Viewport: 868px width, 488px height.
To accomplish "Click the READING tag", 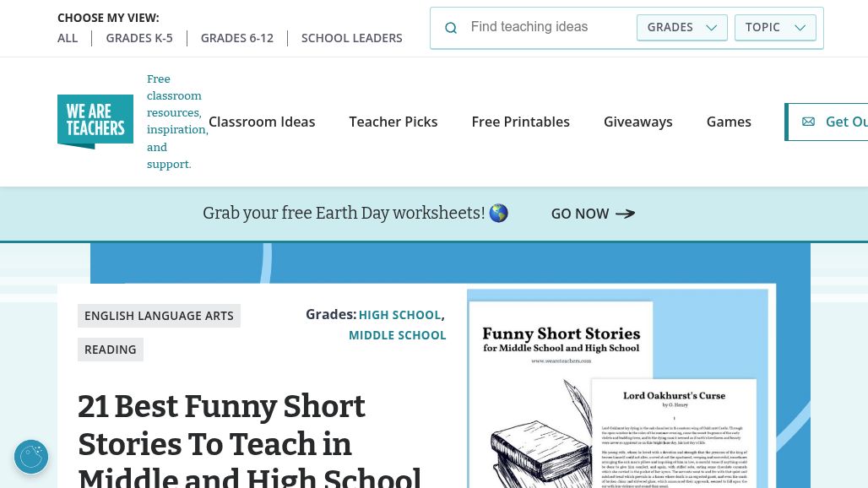I will (x=110, y=350).
